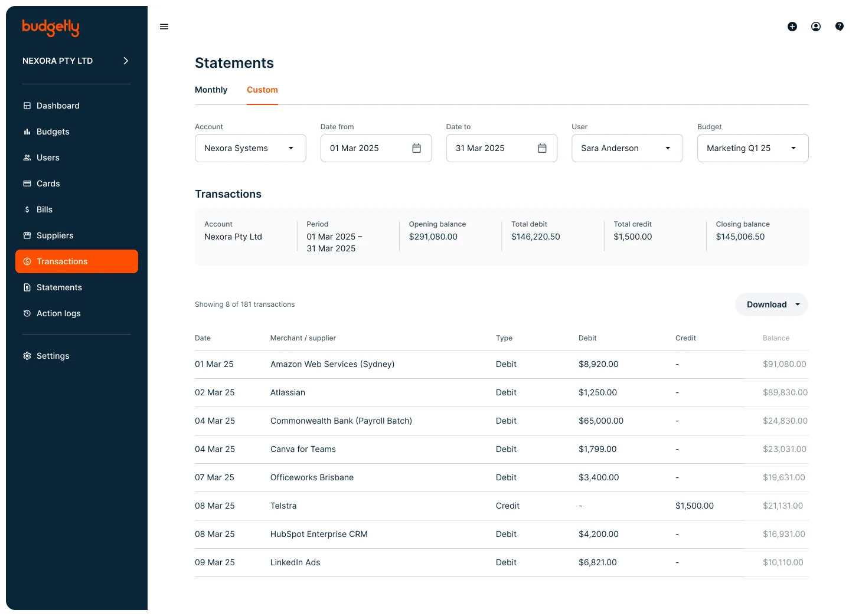Click the help question mark icon

coord(840,27)
